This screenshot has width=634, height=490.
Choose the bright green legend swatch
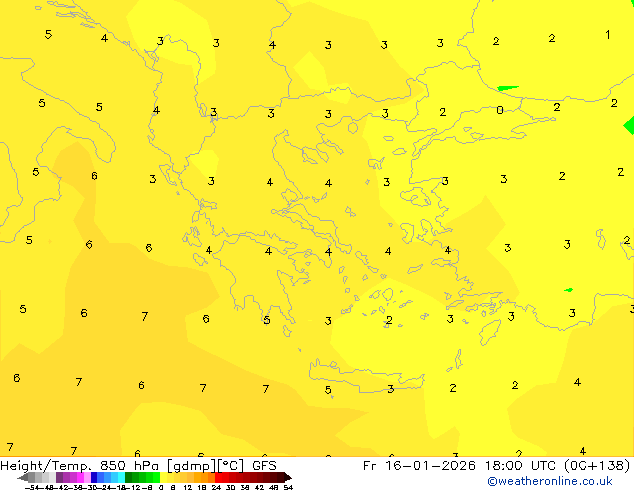tap(156, 477)
